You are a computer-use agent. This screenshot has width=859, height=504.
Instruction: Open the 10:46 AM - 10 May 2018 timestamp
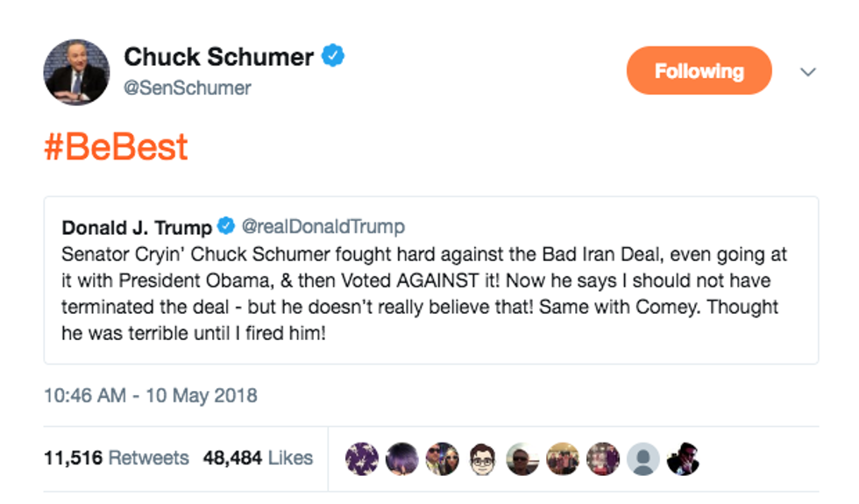tap(151, 395)
